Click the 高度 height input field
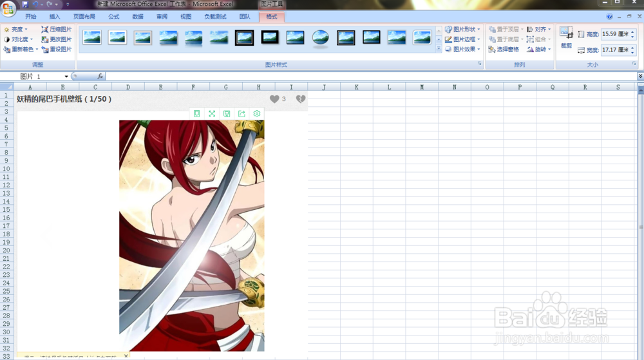 (x=615, y=34)
